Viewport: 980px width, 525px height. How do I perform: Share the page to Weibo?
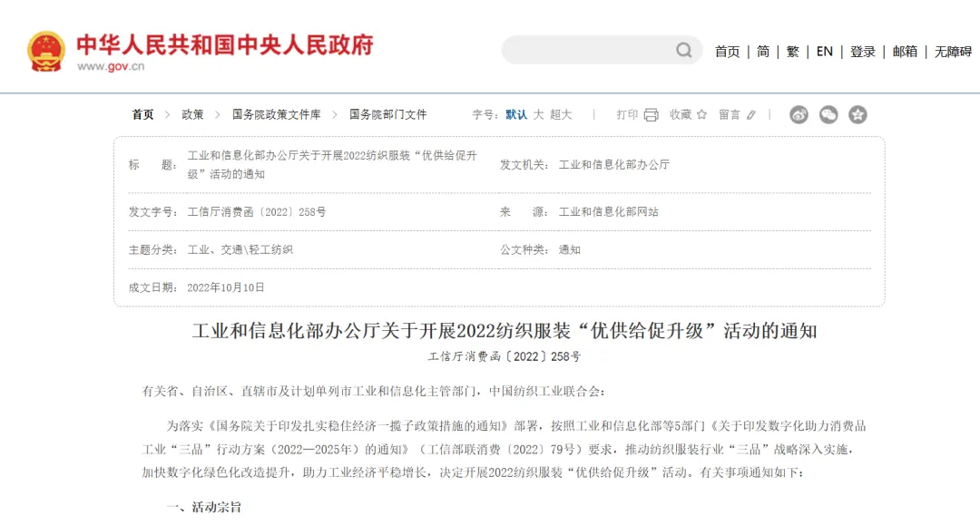pyautogui.click(x=799, y=114)
